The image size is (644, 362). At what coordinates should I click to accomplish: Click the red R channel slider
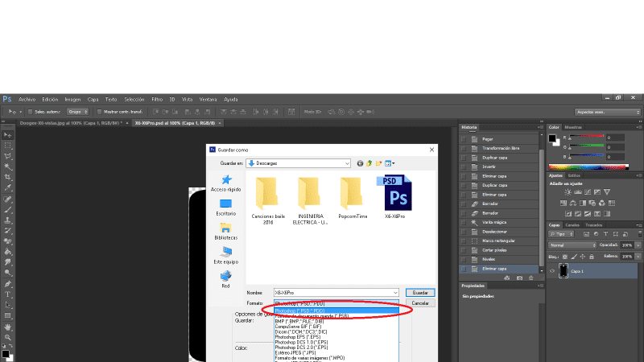point(587,136)
